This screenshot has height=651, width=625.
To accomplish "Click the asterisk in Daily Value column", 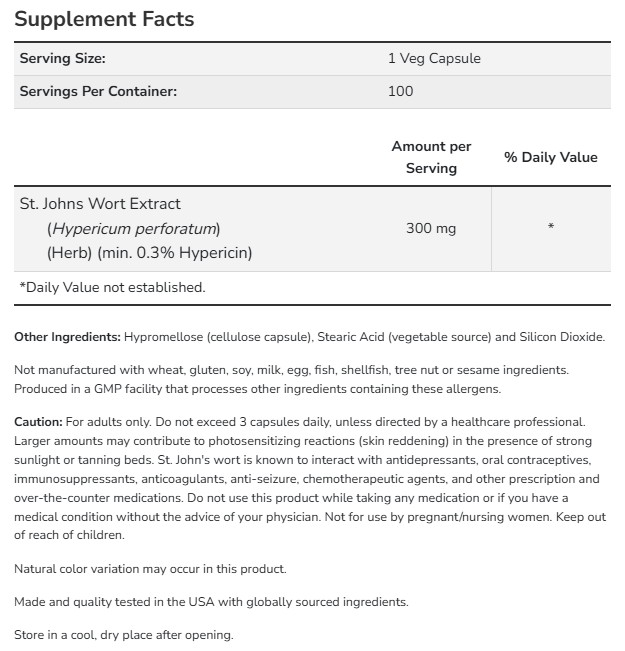I will pos(551,228).
